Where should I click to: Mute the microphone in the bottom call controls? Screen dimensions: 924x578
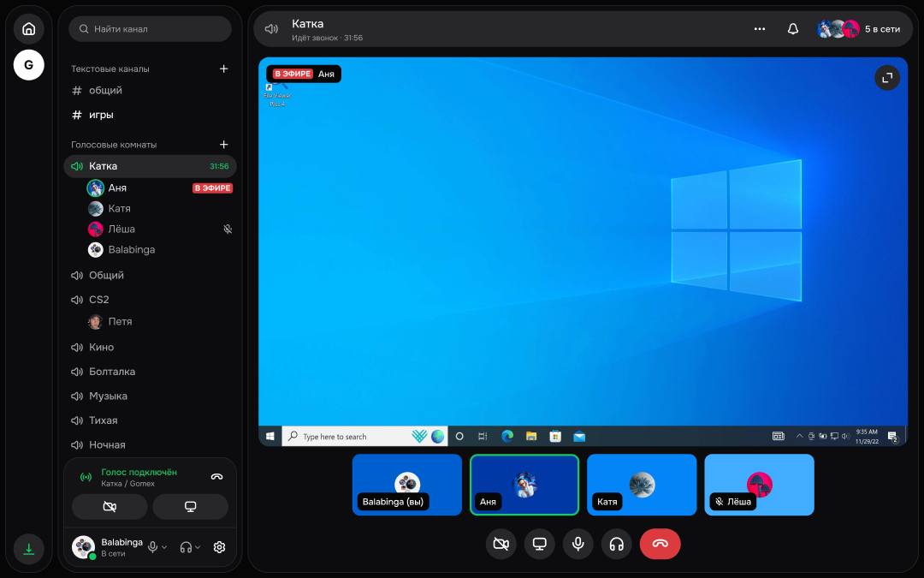[x=578, y=544]
